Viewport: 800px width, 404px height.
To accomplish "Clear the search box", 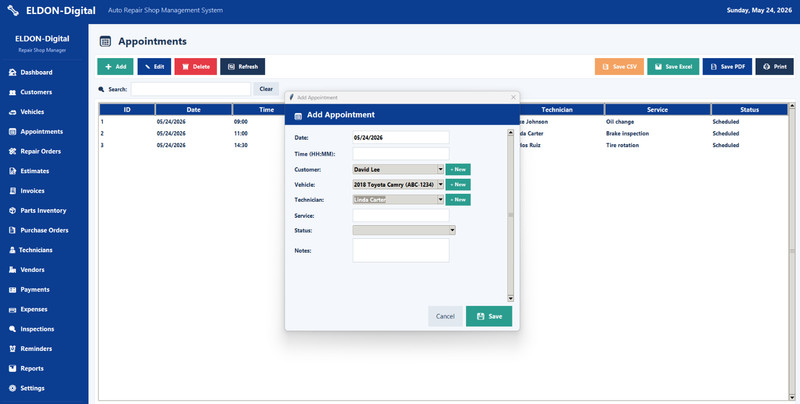I will [266, 89].
